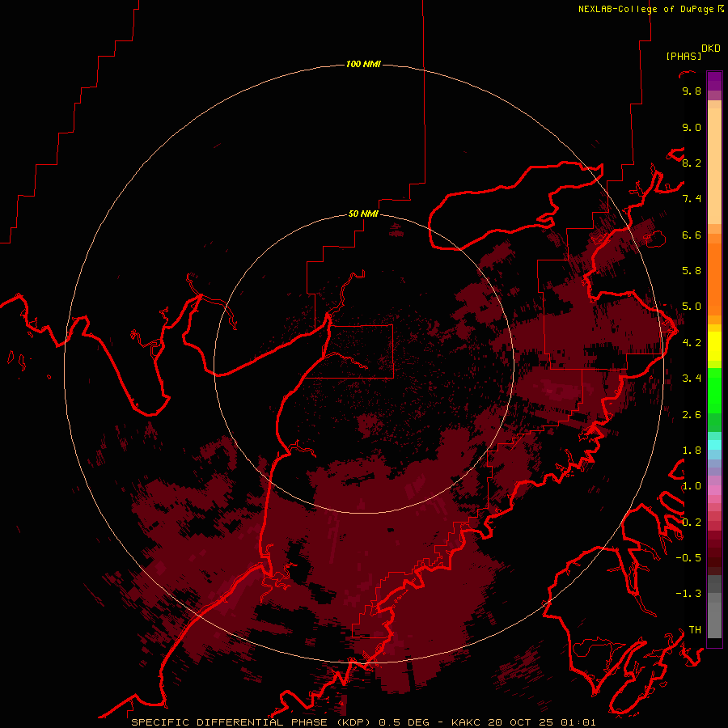The width and height of the screenshot is (728, 728).
Task: Click the TH threshold label
Action: (x=695, y=630)
